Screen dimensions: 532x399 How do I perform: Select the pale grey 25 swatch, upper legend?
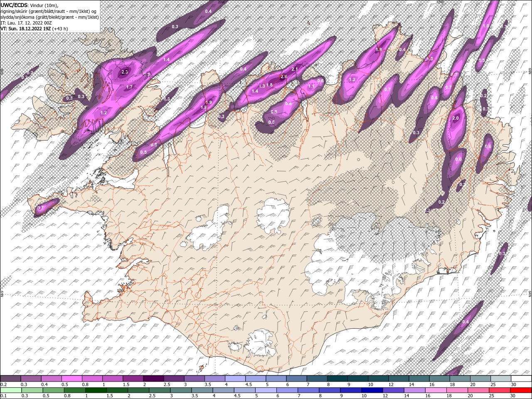coord(500,379)
